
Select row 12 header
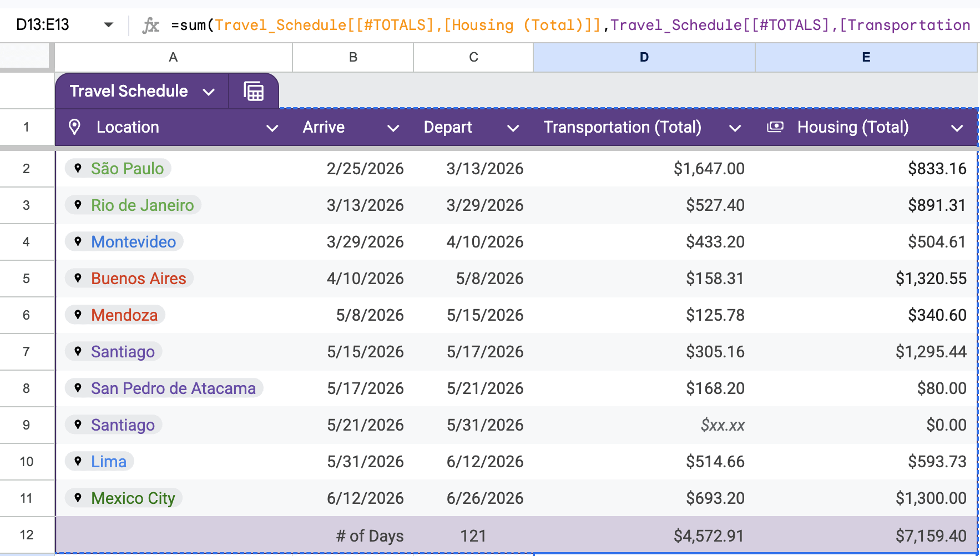tap(27, 535)
